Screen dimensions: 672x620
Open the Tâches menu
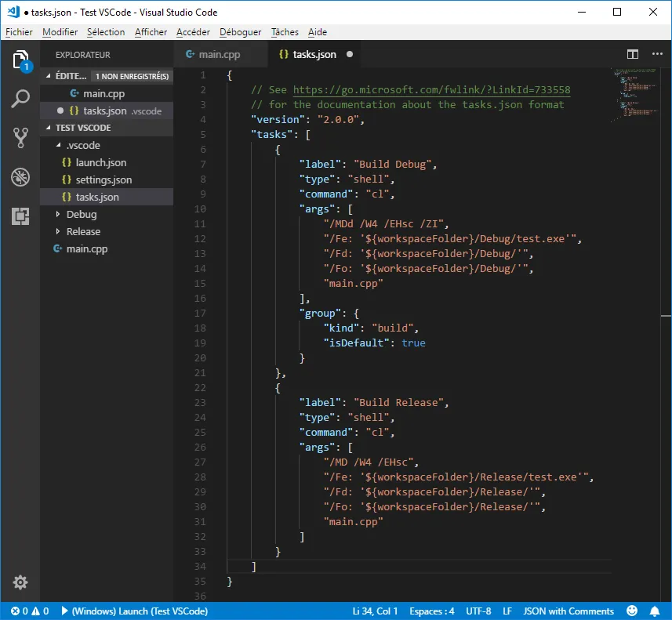click(285, 32)
